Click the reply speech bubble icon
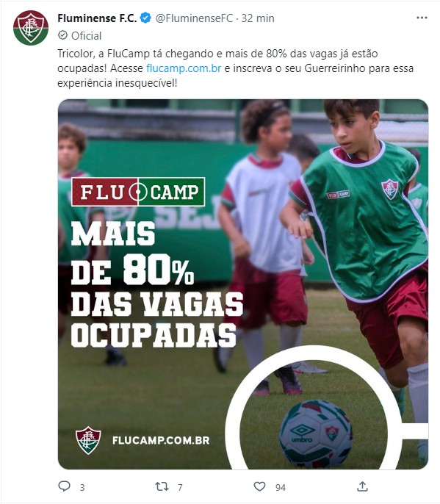 [64, 486]
